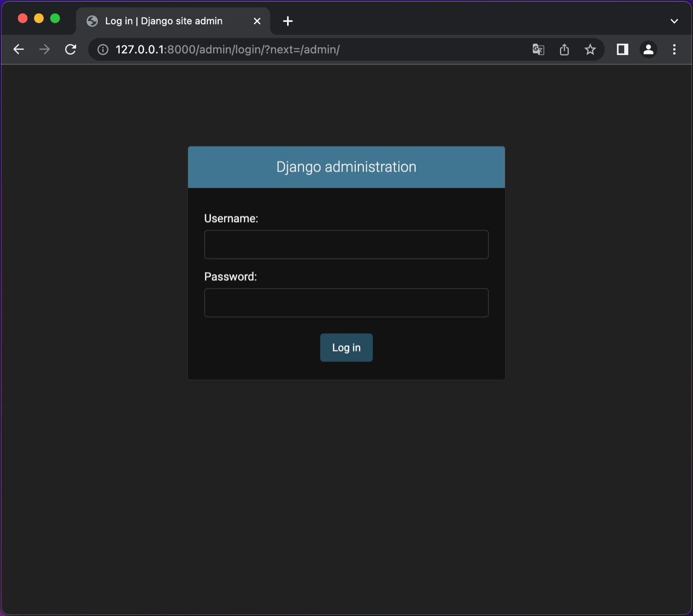Screen dimensions: 693x616
Task: Open the Chrome three-dot menu
Action: (674, 50)
